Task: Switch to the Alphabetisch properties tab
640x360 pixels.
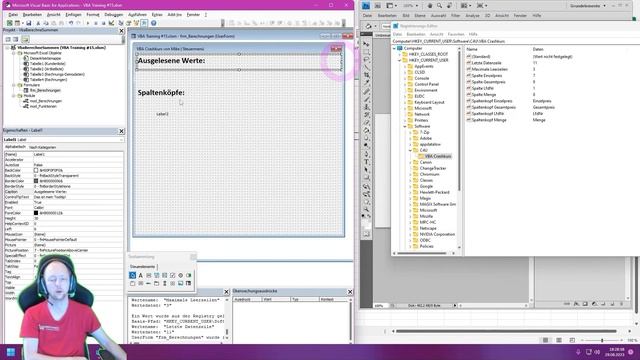Action: coord(16,147)
